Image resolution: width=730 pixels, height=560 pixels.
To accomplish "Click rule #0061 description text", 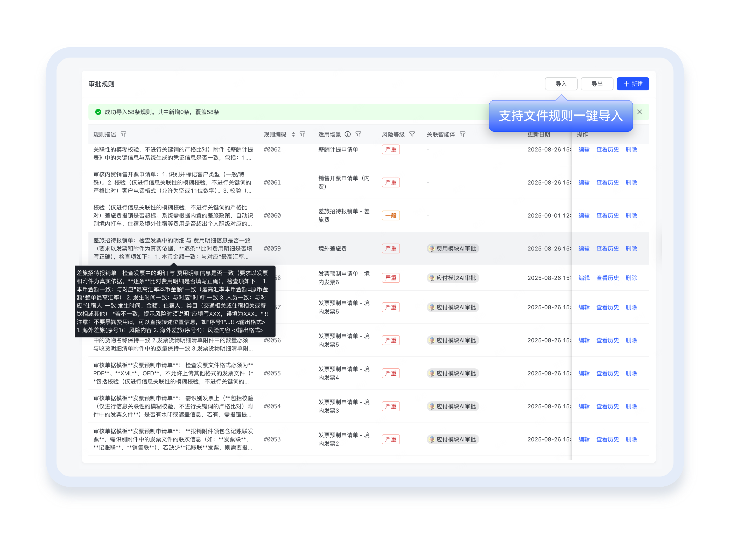I will pos(173,182).
